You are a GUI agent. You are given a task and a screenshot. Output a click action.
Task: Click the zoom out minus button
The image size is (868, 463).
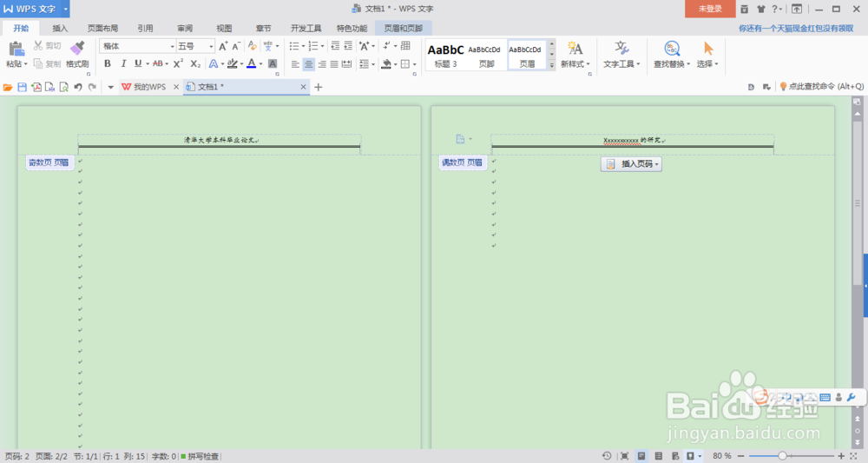(740, 456)
